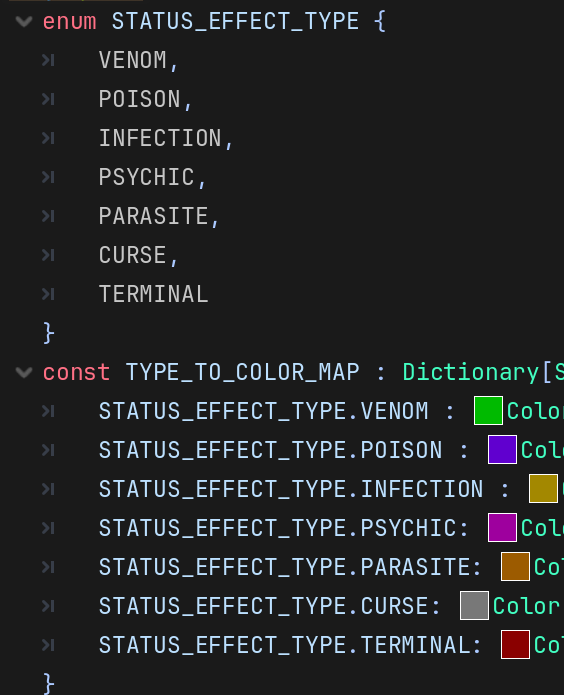
Task: Open the blue-violet POISON color swatch
Action: pyautogui.click(x=502, y=449)
